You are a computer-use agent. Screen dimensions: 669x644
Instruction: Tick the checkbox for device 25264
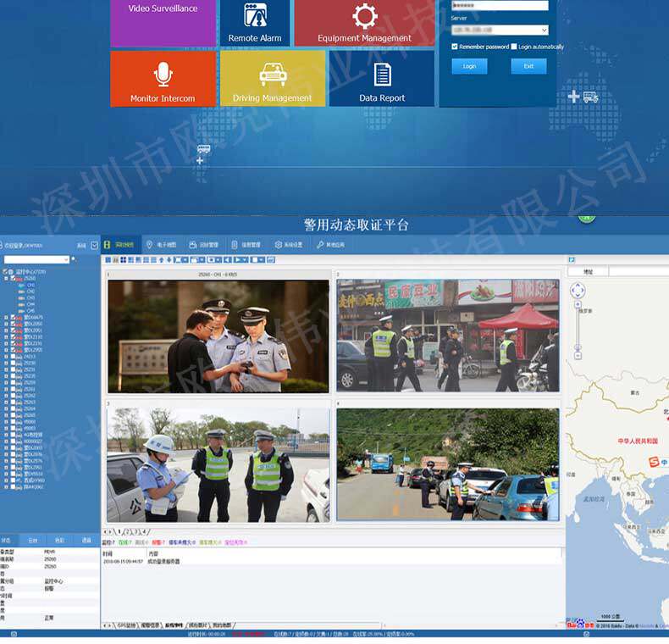[x=13, y=408]
